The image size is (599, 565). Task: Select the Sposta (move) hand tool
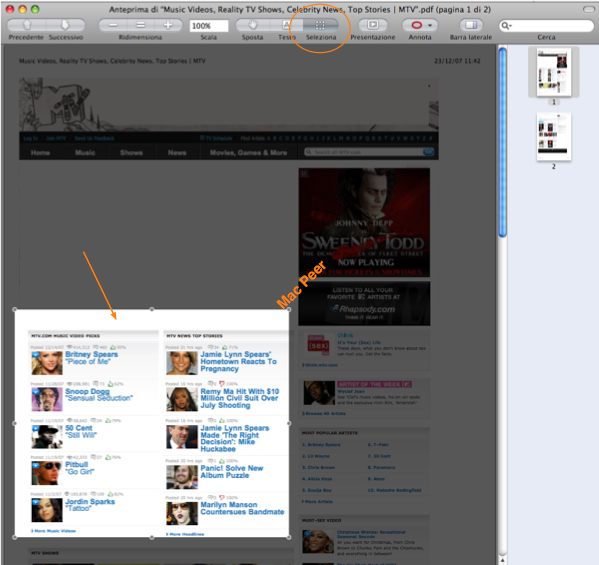click(x=252, y=25)
